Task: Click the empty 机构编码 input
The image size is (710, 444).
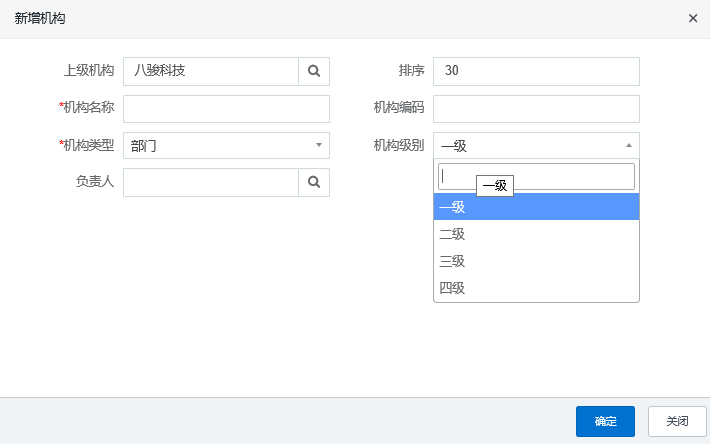Action: 536,108
